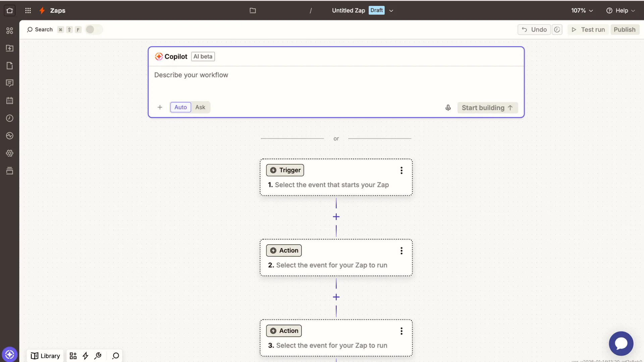
Task: Open the Tables document icon in sidebar
Action: tap(9, 66)
